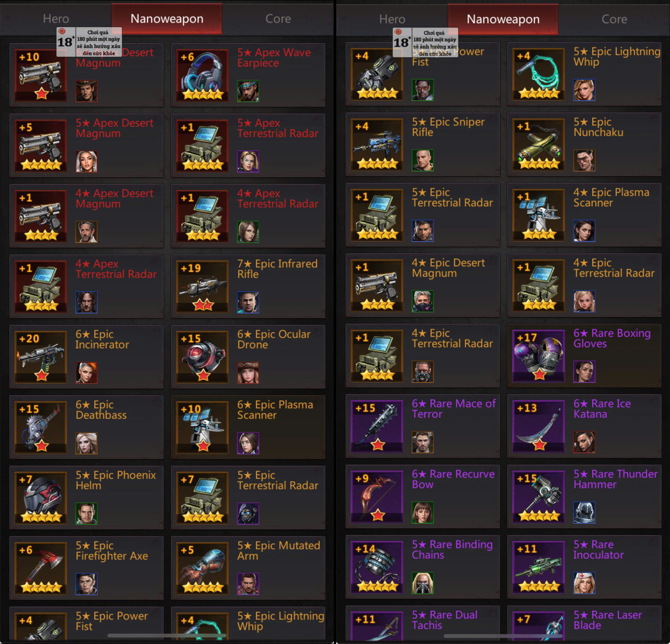This screenshot has height=644, width=670.
Task: Open the Core tab on right panel
Action: pyautogui.click(x=614, y=19)
